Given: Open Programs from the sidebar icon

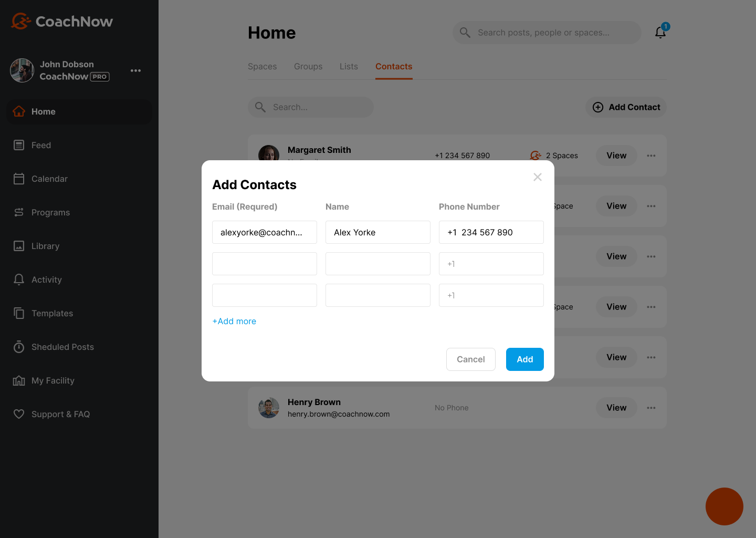Looking at the screenshot, I should coord(19,212).
